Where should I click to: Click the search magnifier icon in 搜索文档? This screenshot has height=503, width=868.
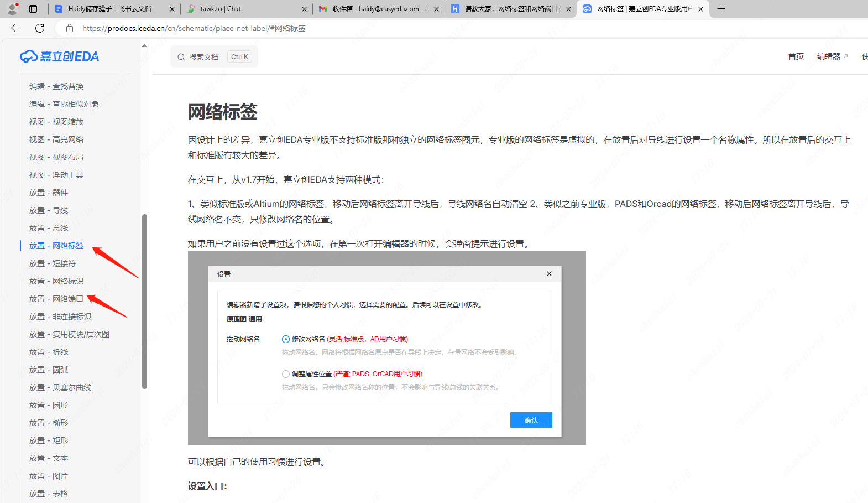181,57
